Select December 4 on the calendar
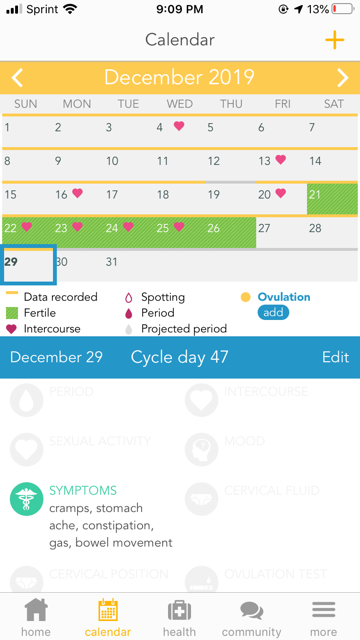Screen dimensions: 360x640 (x=180, y=131)
